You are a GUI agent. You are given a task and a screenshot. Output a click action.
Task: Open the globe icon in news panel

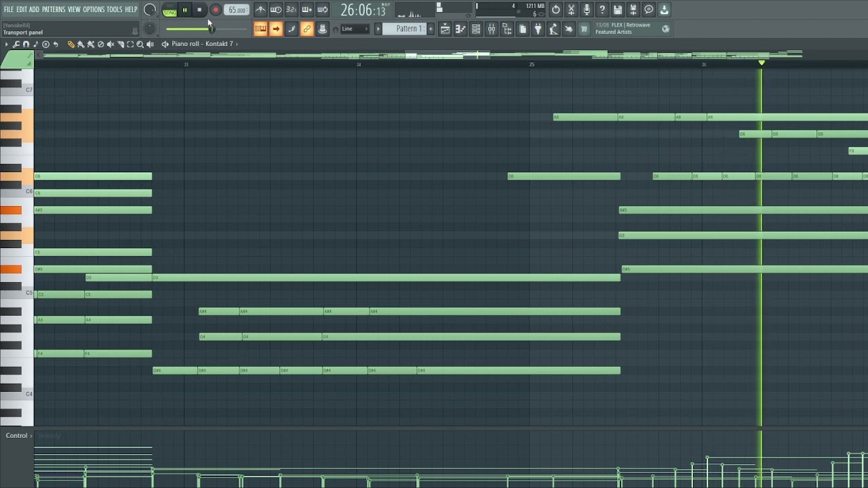(x=665, y=28)
